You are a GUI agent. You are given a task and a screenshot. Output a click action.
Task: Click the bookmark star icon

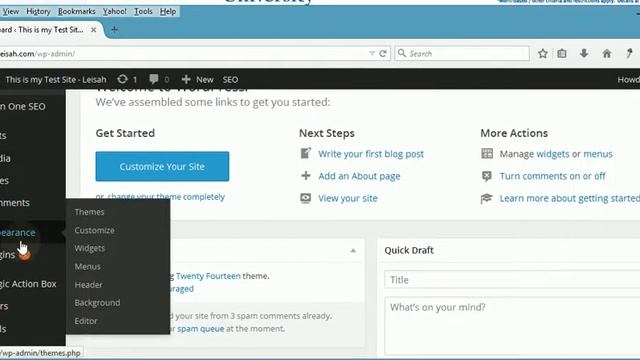pyautogui.click(x=542, y=53)
